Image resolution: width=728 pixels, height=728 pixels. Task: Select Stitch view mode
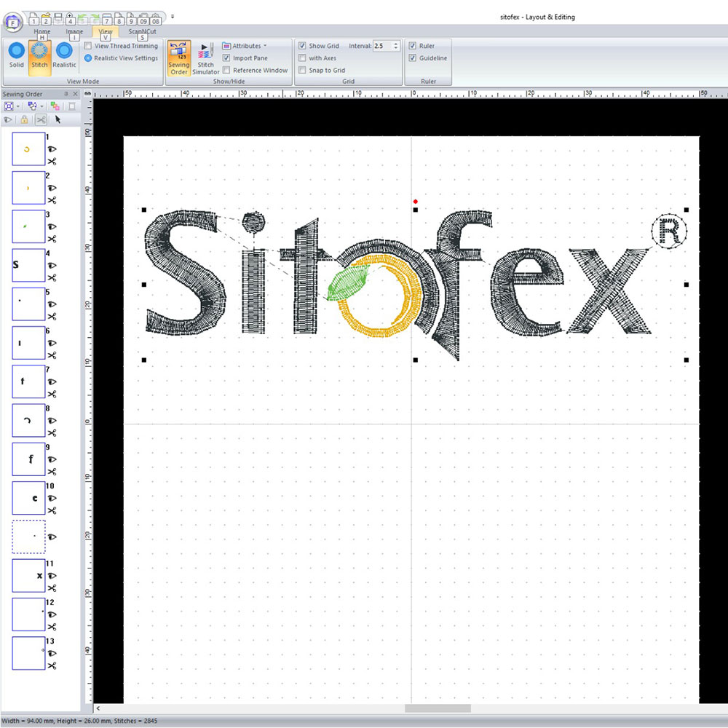[x=39, y=57]
